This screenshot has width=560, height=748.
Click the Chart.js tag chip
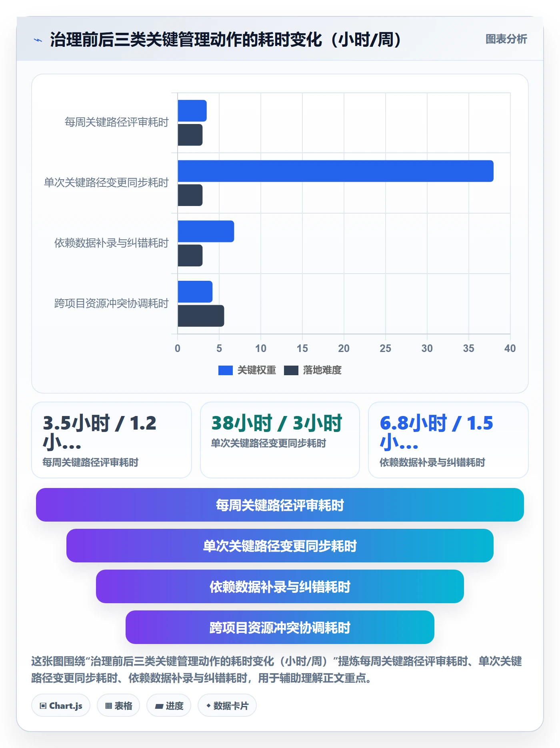pyautogui.click(x=61, y=706)
